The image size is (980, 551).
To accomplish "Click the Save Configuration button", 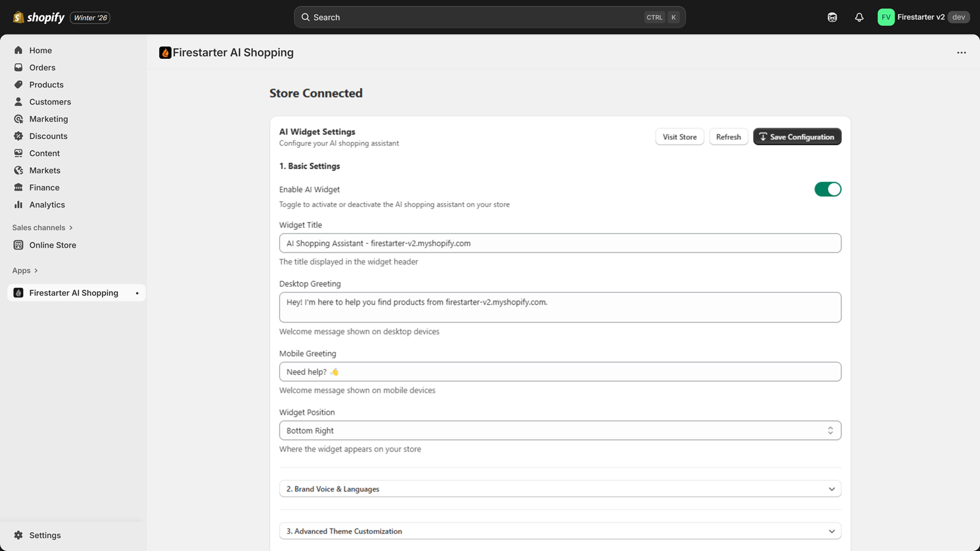I will pos(797,137).
